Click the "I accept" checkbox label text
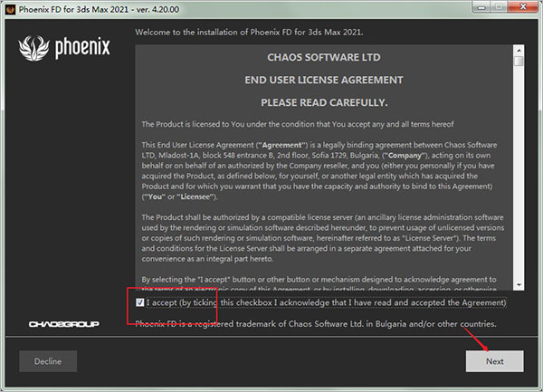 click(326, 302)
